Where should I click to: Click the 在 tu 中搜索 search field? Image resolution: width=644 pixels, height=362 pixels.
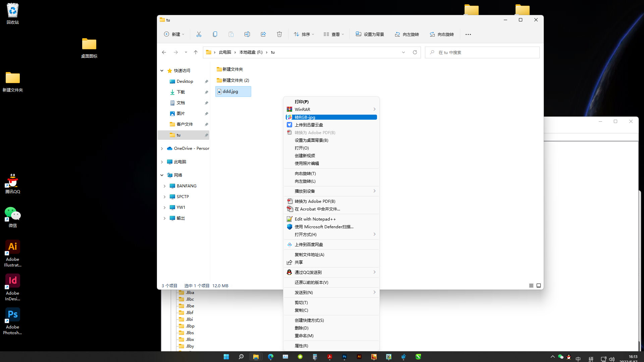point(482,52)
